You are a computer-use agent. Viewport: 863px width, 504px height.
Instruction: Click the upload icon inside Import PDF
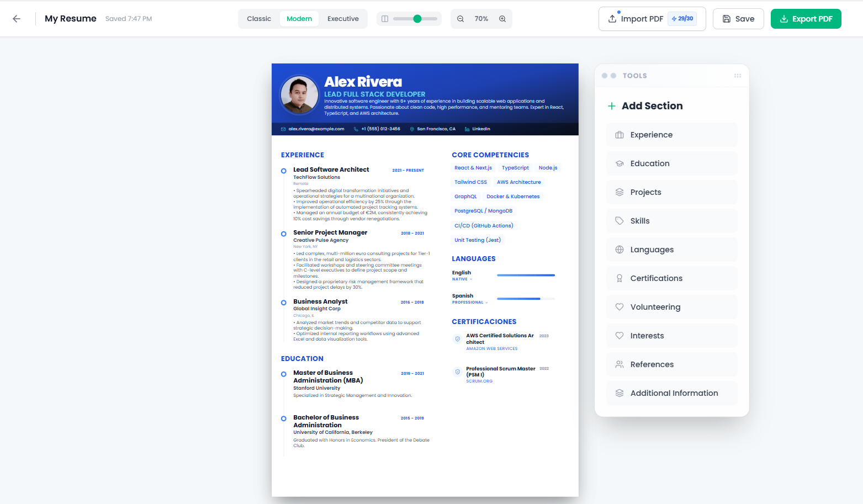click(612, 18)
